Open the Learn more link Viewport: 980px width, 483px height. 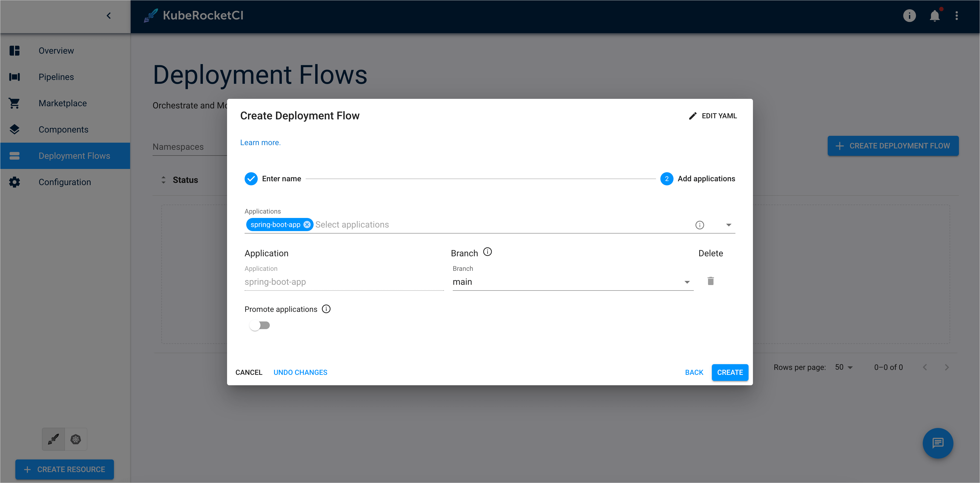pyautogui.click(x=260, y=142)
